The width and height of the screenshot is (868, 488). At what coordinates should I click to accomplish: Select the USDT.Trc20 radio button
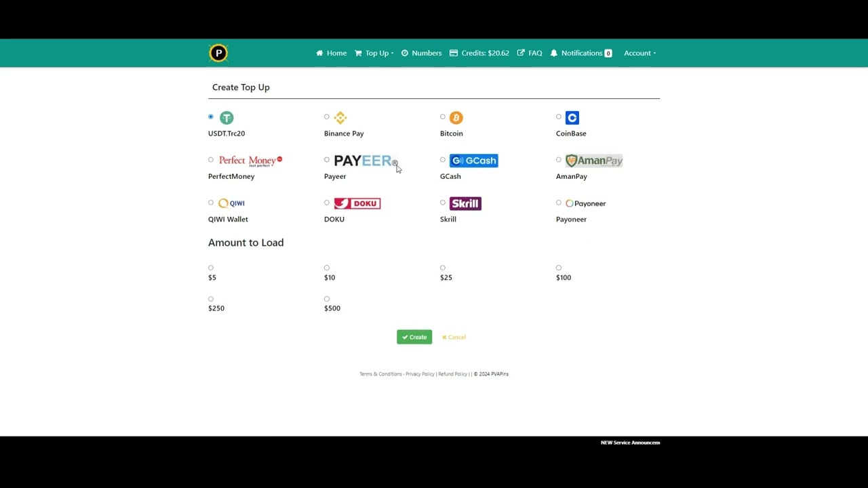pyautogui.click(x=211, y=117)
